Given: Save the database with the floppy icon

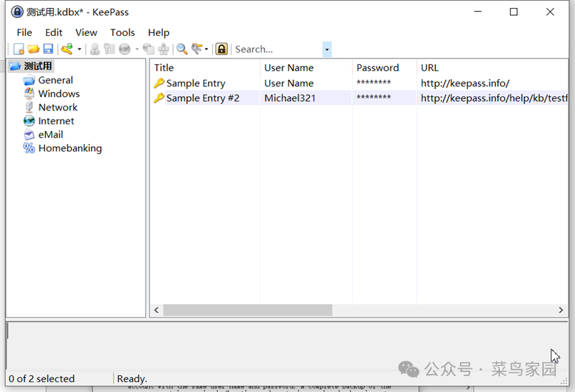Looking at the screenshot, I should (x=48, y=49).
